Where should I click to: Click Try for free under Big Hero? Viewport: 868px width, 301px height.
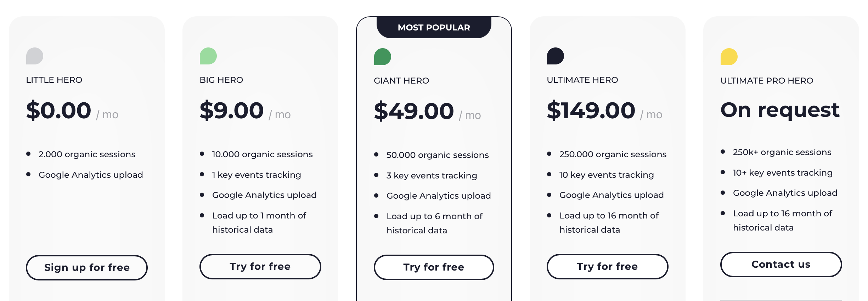[x=260, y=267]
